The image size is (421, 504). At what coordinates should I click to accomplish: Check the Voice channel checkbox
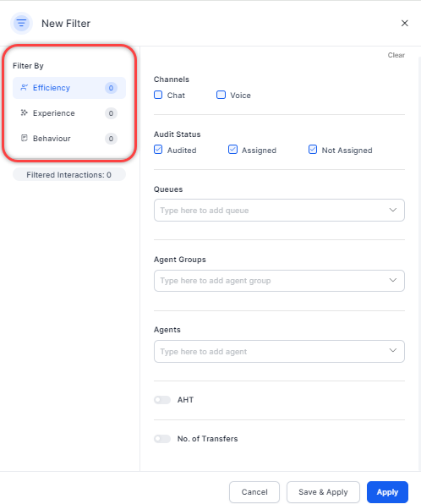point(221,95)
